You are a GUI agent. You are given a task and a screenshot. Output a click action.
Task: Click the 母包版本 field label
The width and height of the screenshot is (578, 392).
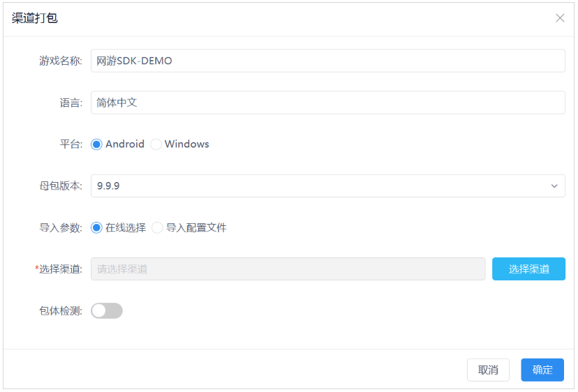(x=60, y=186)
